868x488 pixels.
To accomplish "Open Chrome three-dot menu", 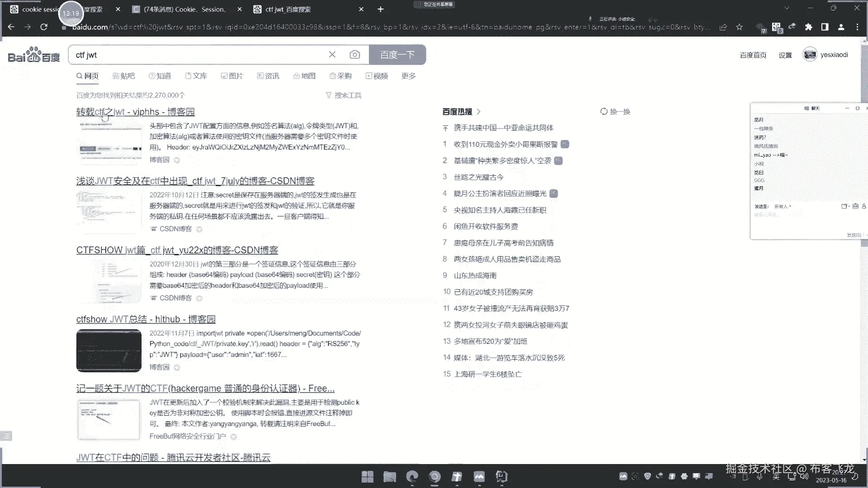I will click(857, 27).
